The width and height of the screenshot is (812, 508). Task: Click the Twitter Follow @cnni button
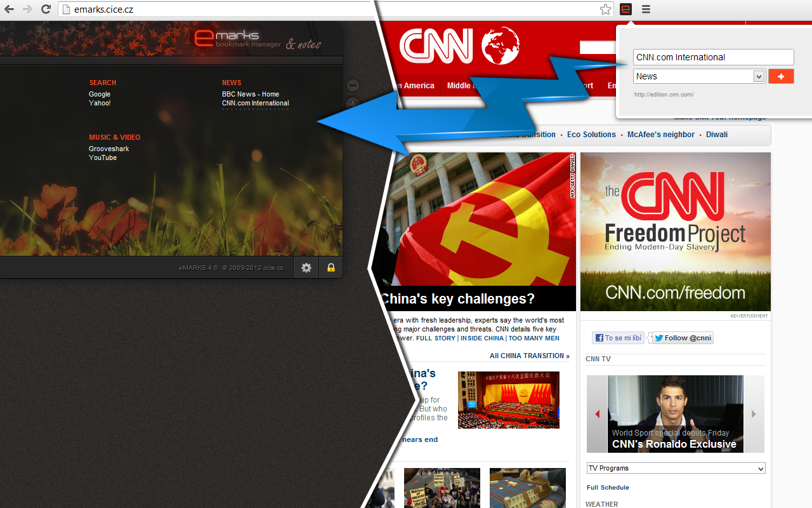click(x=683, y=338)
